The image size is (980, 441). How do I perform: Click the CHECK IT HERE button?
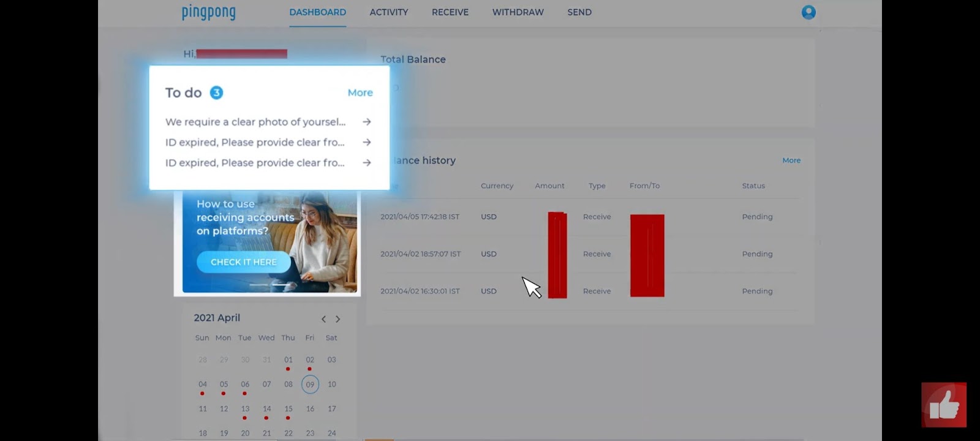point(244,262)
